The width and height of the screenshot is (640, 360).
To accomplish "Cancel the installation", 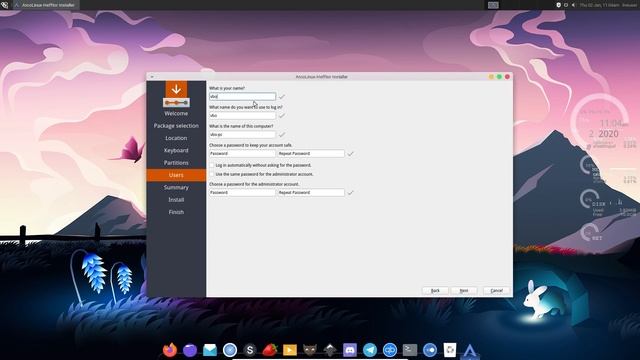I will click(496, 291).
